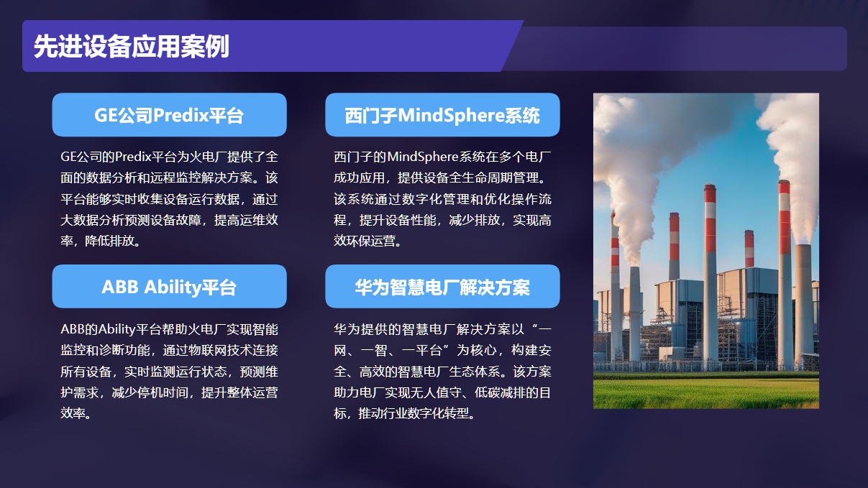Click the paragraph starting with 西门子的MindSphere系统

point(442,198)
